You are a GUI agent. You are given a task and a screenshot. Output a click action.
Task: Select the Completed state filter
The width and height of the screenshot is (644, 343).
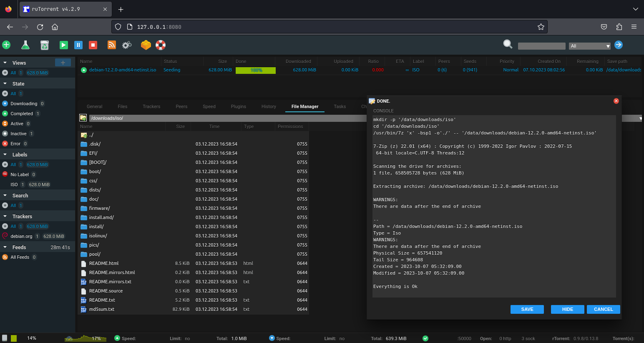point(22,113)
